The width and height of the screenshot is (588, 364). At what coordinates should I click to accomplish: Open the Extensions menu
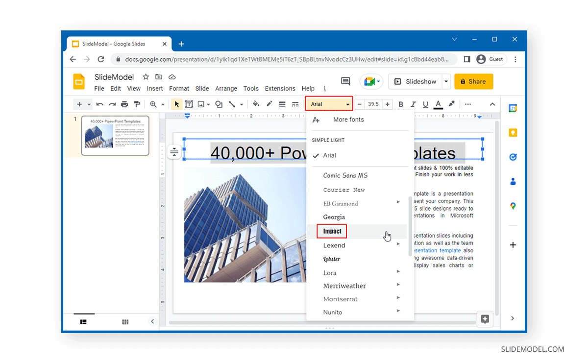(280, 89)
